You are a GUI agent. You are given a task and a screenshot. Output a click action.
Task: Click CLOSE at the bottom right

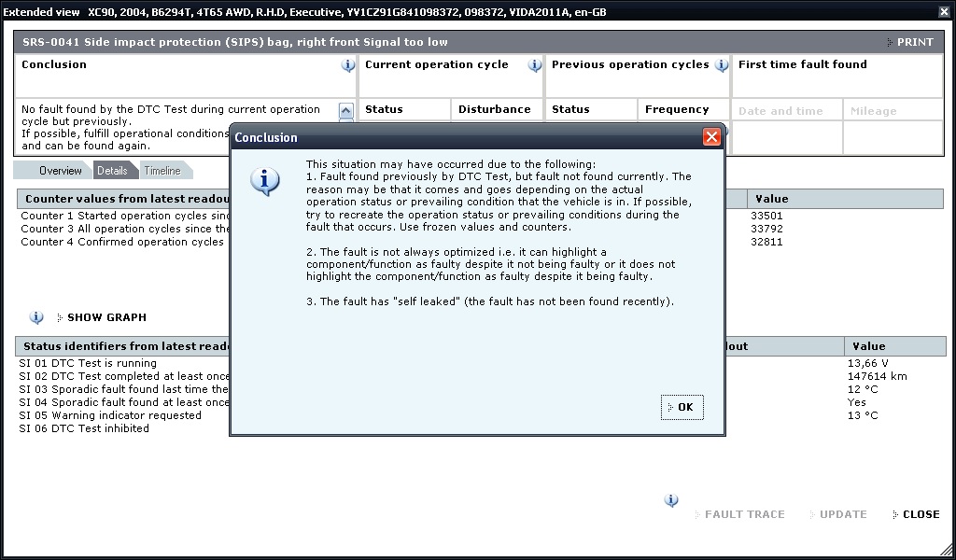[x=920, y=514]
